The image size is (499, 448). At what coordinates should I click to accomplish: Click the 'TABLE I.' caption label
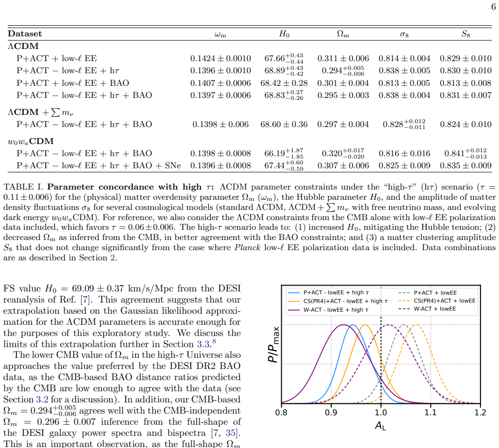pyautogui.click(x=23, y=187)
